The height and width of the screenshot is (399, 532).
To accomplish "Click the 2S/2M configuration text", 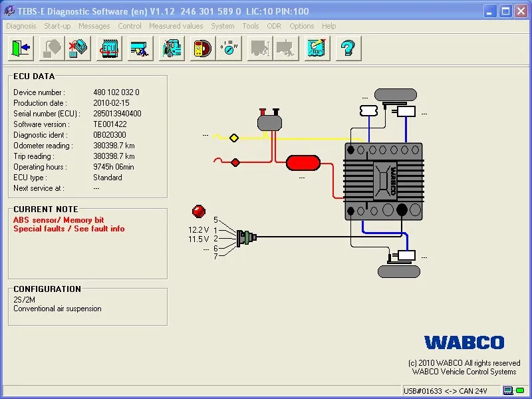I will click(24, 300).
